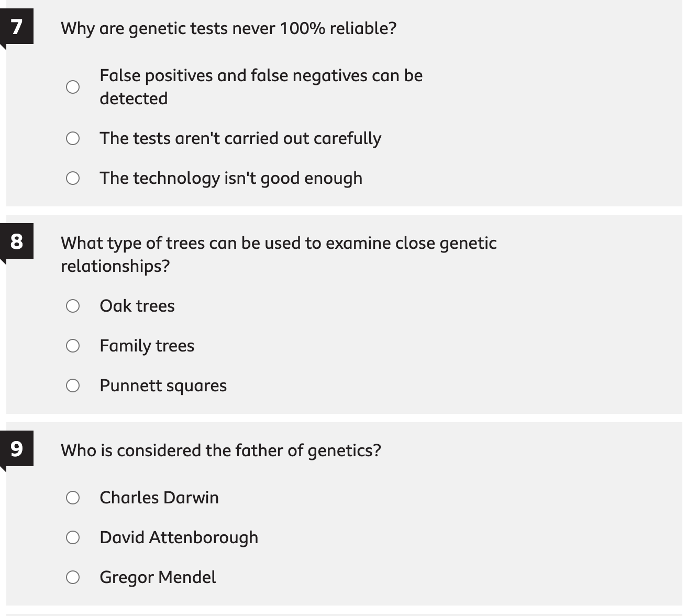Image resolution: width=686 pixels, height=616 pixels.
Task: Click the question 8 number badge
Action: pyautogui.click(x=17, y=241)
